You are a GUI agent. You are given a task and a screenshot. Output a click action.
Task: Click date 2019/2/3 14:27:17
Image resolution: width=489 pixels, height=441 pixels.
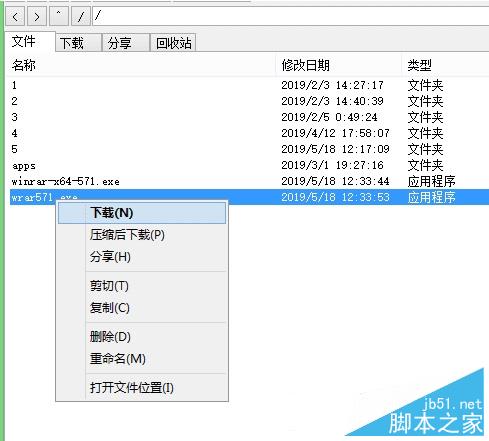332,85
